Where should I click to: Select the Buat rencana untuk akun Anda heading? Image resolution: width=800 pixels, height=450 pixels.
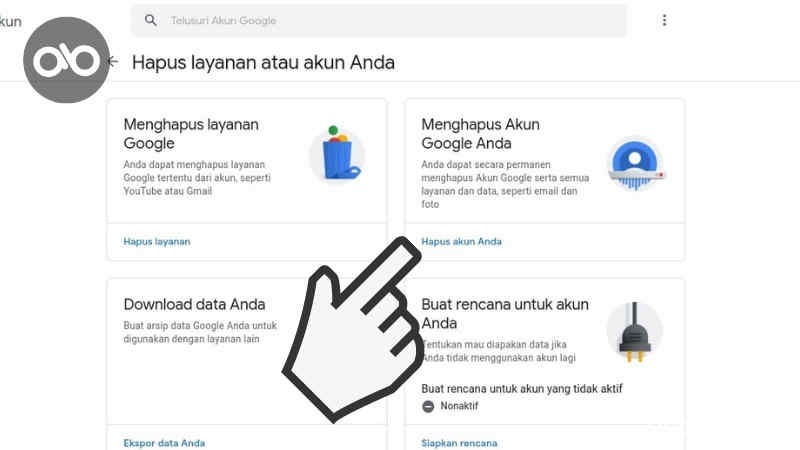(x=505, y=314)
